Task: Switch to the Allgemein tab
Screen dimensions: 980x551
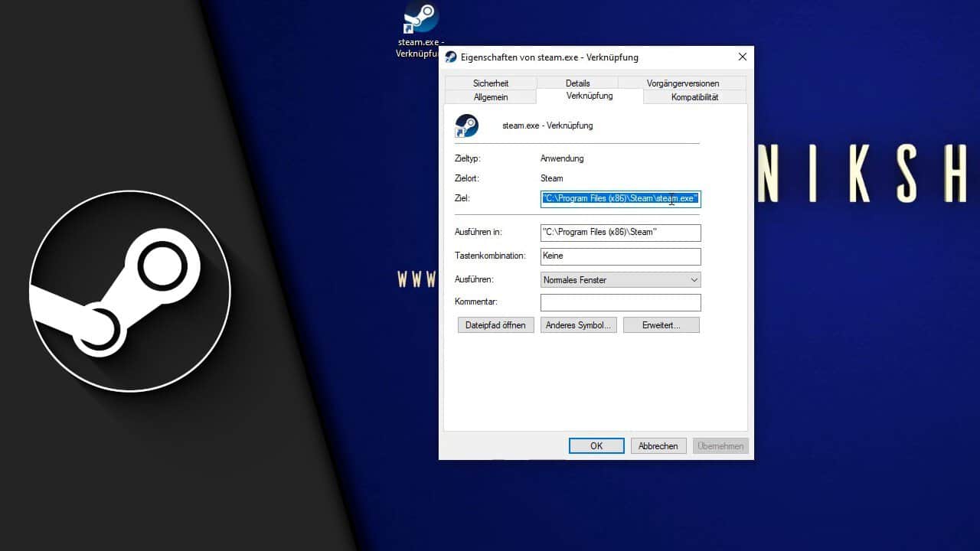Action: [x=491, y=97]
